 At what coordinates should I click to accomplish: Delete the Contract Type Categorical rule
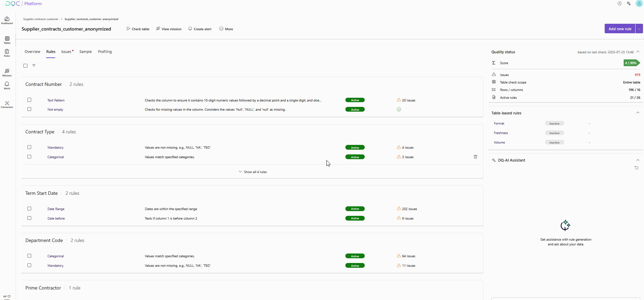click(x=476, y=157)
